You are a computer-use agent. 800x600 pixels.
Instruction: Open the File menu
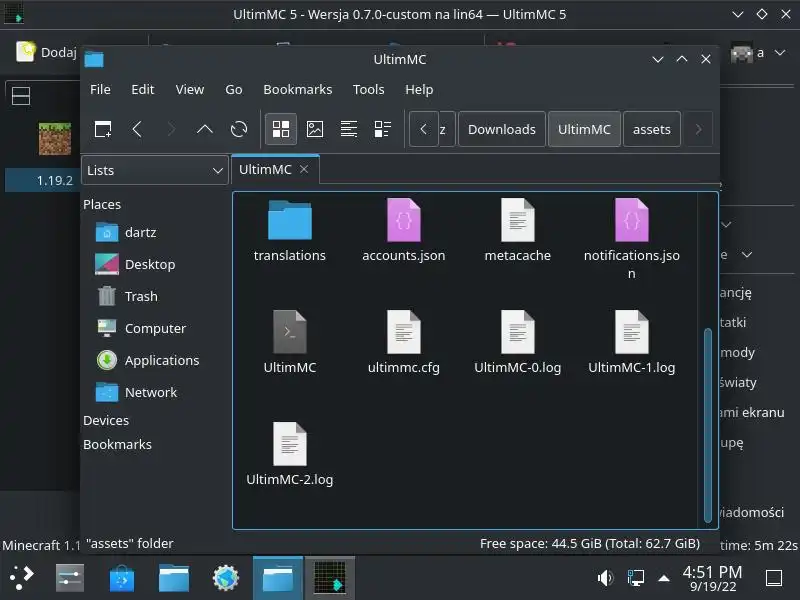pyautogui.click(x=100, y=89)
